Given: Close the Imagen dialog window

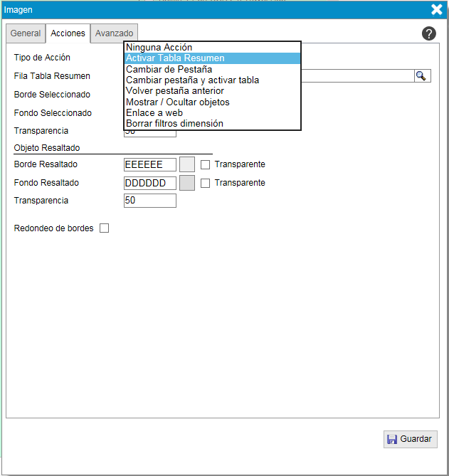Looking at the screenshot, I should [x=437, y=9].
